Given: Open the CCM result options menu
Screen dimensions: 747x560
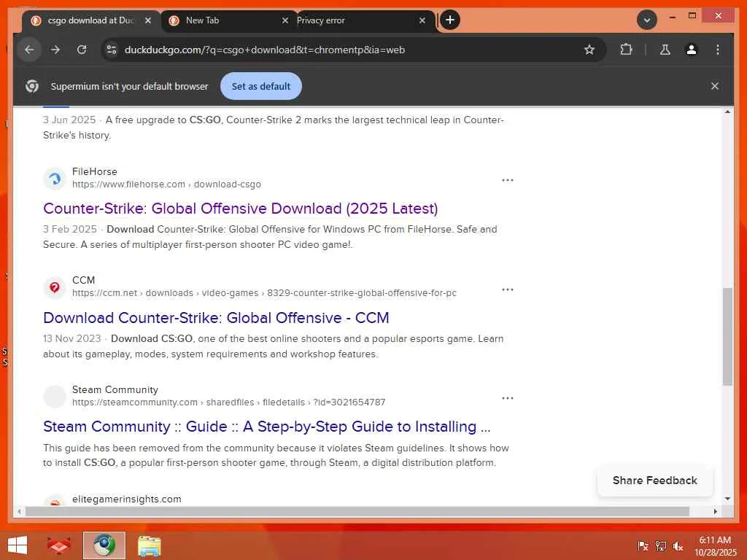Looking at the screenshot, I should point(508,289).
